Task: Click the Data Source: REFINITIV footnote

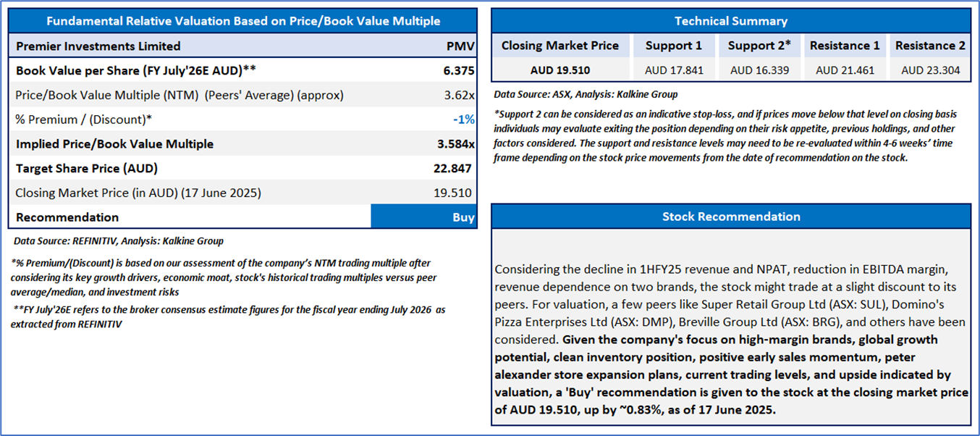Action: coord(119,240)
